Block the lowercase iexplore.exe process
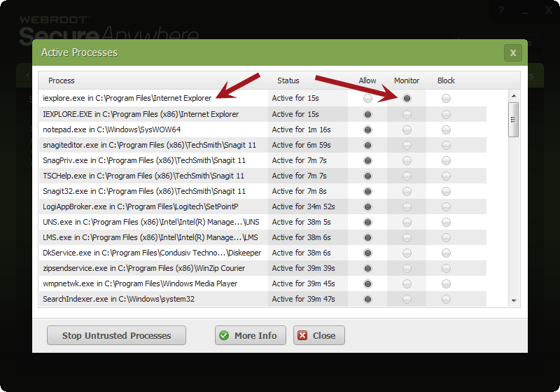The width and height of the screenshot is (560, 392). 446,98
